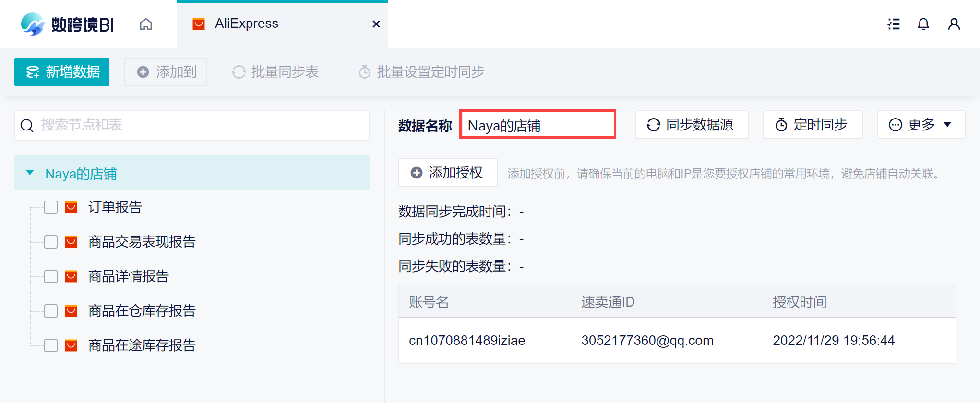Open the 商品在仓库存报告 table
The image size is (980, 403).
pos(142,311)
